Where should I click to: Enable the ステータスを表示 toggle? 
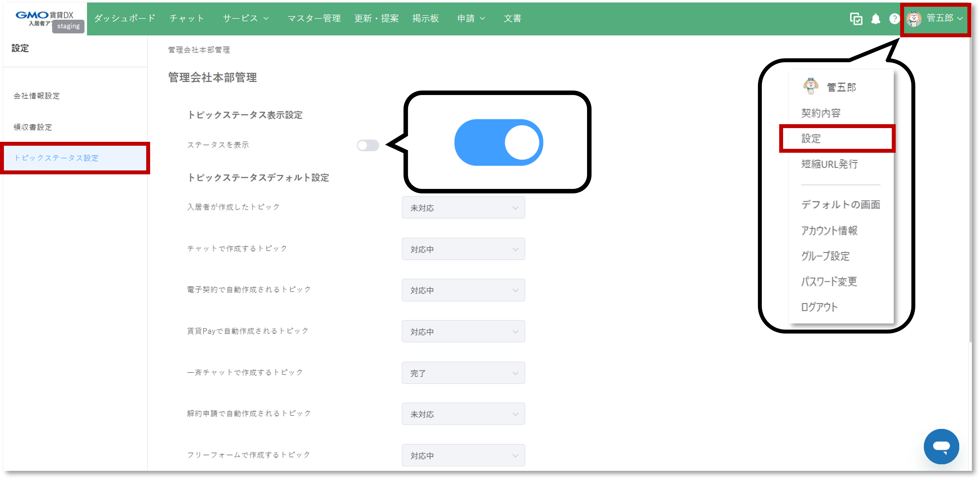(368, 145)
